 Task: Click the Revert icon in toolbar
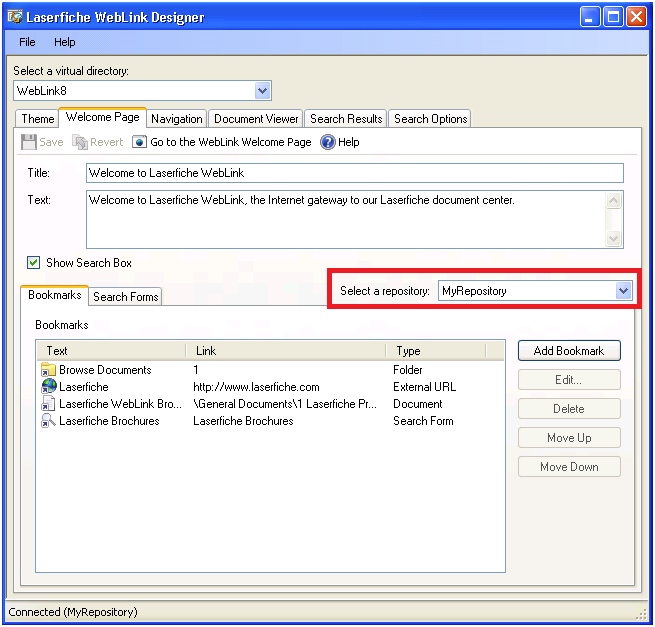80,142
